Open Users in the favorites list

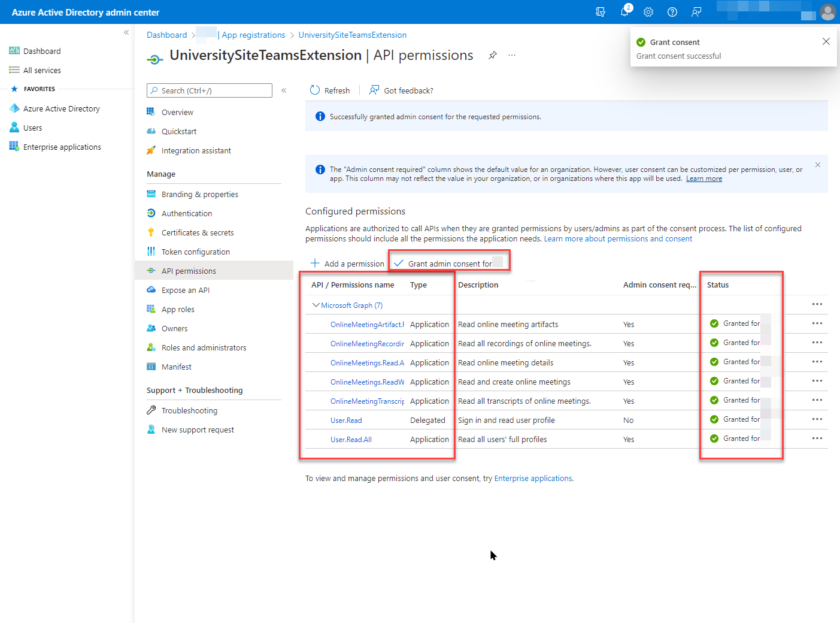[x=26, y=128]
